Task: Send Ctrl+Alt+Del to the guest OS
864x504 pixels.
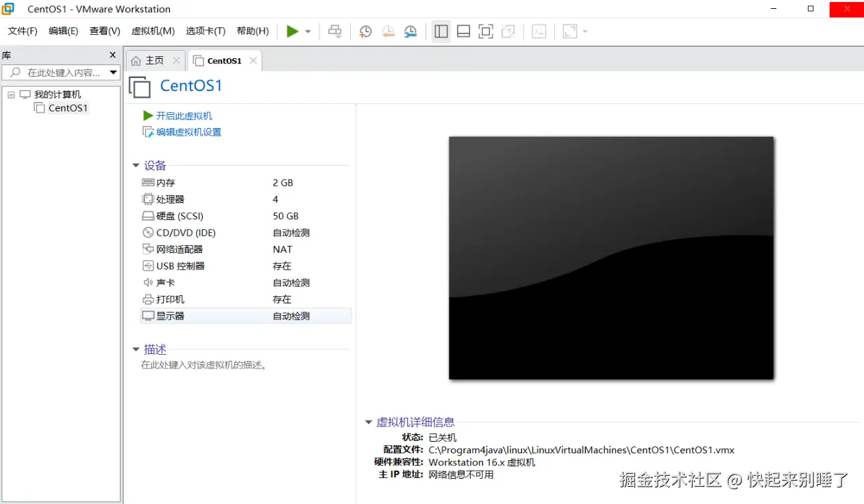Action: tap(334, 31)
